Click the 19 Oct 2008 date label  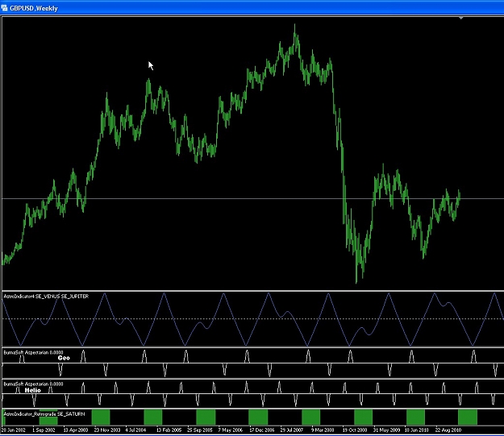[355, 430]
